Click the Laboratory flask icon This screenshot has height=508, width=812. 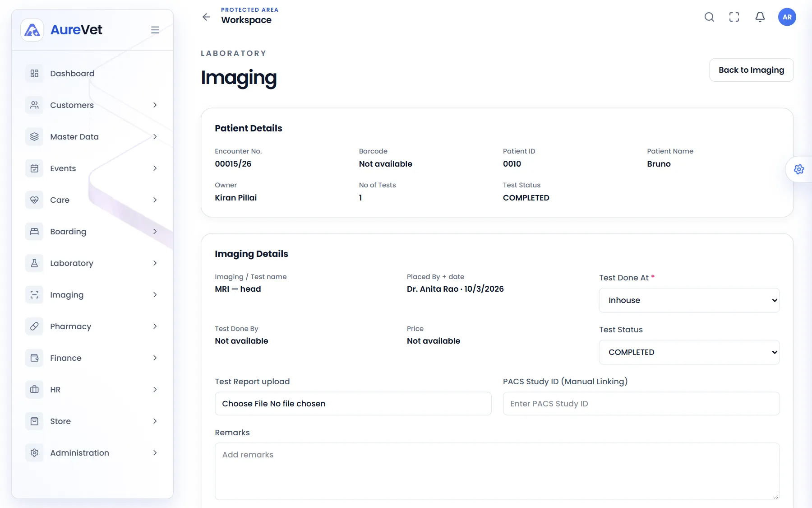tap(34, 263)
